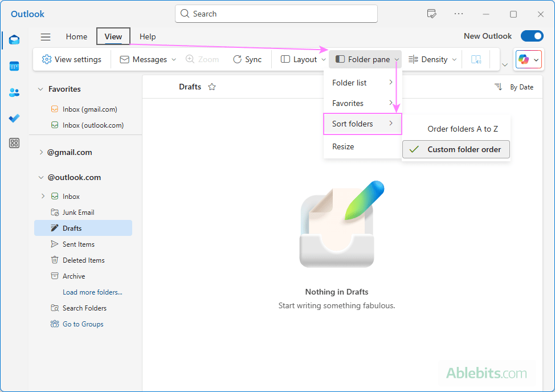Select Custom folder order option
The height and width of the screenshot is (392, 555).
click(456, 149)
